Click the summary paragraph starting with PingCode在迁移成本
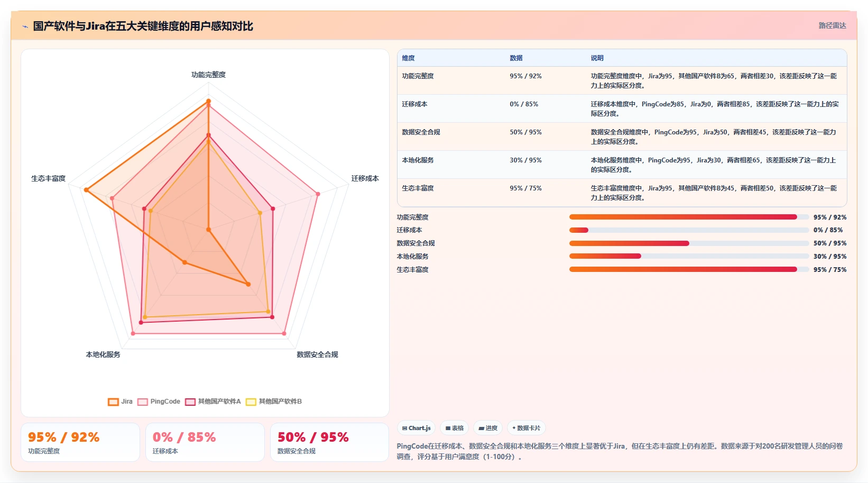 (x=620, y=451)
